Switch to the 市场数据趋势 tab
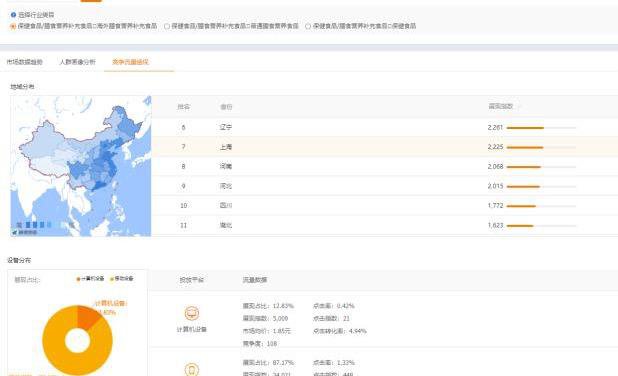 click(24, 62)
